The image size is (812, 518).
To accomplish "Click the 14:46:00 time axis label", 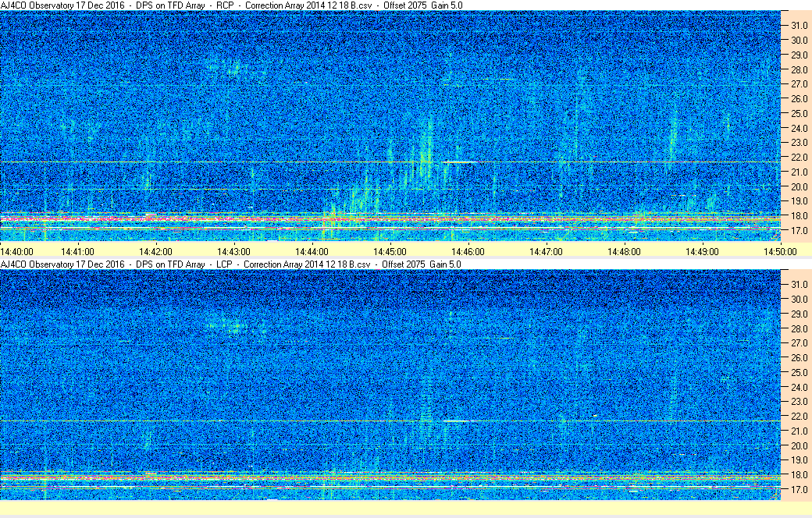I will (x=468, y=252).
